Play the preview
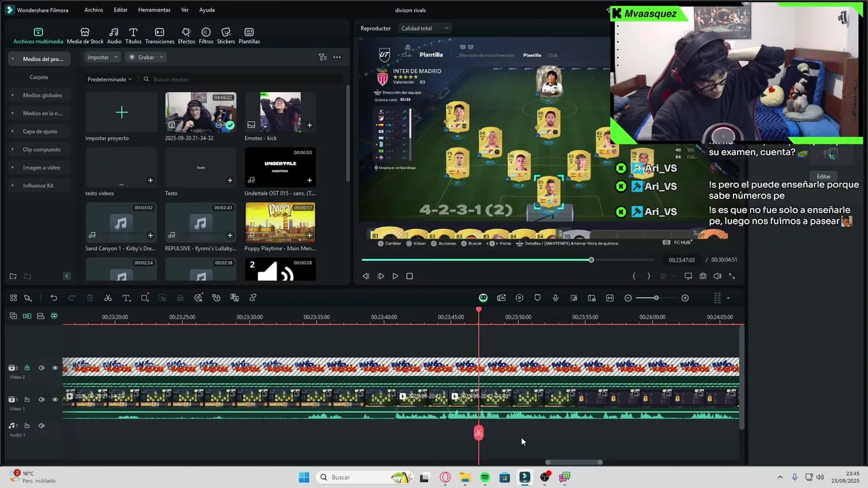The height and width of the screenshot is (488, 868). pos(395,276)
